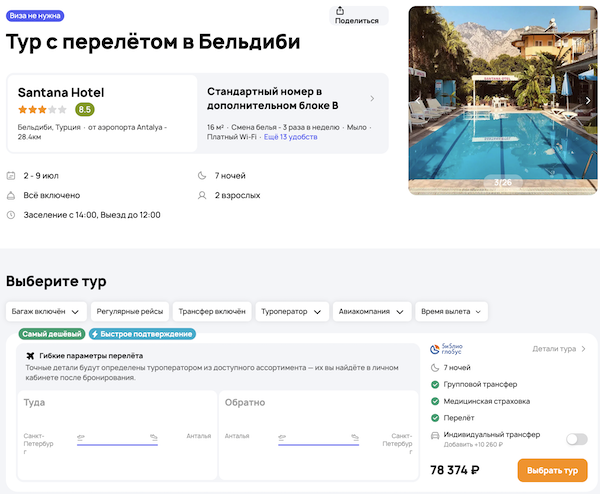
Task: Click the 8.5 rating badge of Santana Hotel
Action: point(85,109)
